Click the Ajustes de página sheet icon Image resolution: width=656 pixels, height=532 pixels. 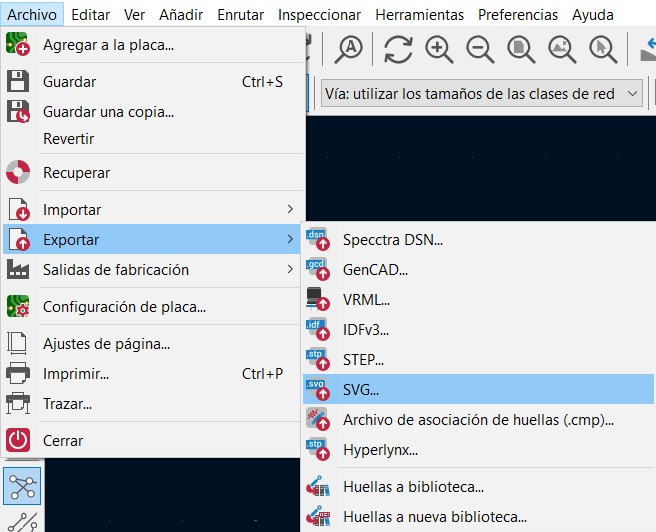[17, 343]
